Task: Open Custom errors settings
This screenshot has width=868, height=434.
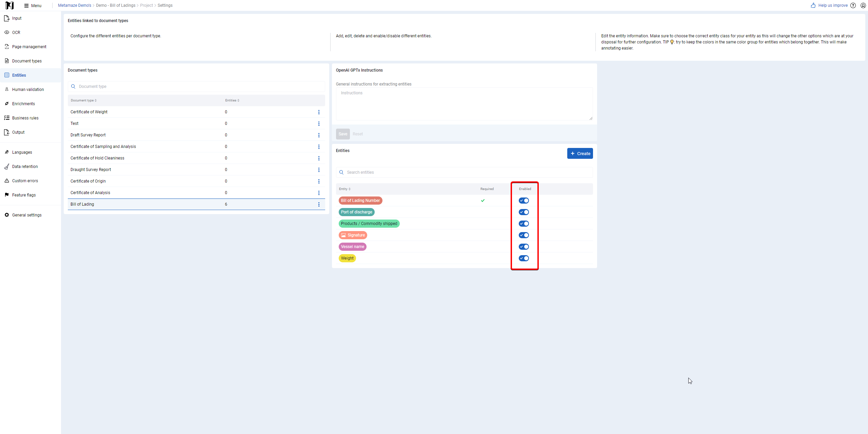Action: pos(31,181)
